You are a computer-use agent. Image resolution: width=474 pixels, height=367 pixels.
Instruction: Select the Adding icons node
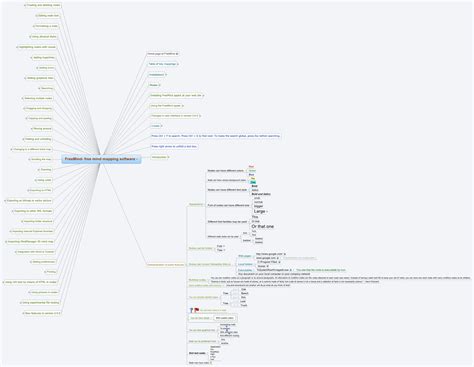tap(46, 68)
